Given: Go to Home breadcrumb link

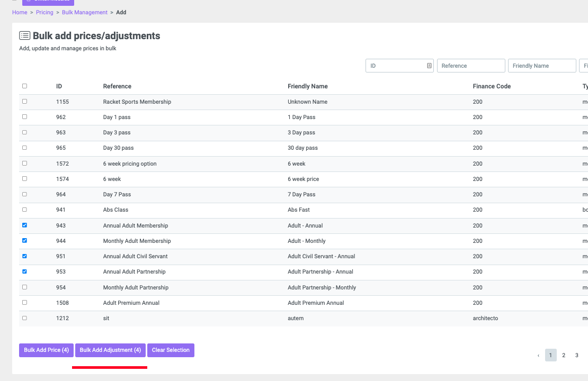Looking at the screenshot, I should (x=20, y=12).
